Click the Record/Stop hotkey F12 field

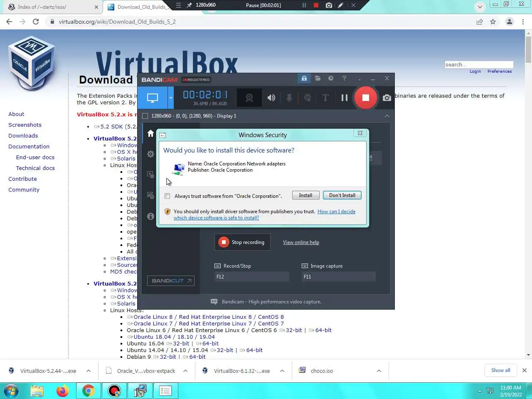pos(252,277)
